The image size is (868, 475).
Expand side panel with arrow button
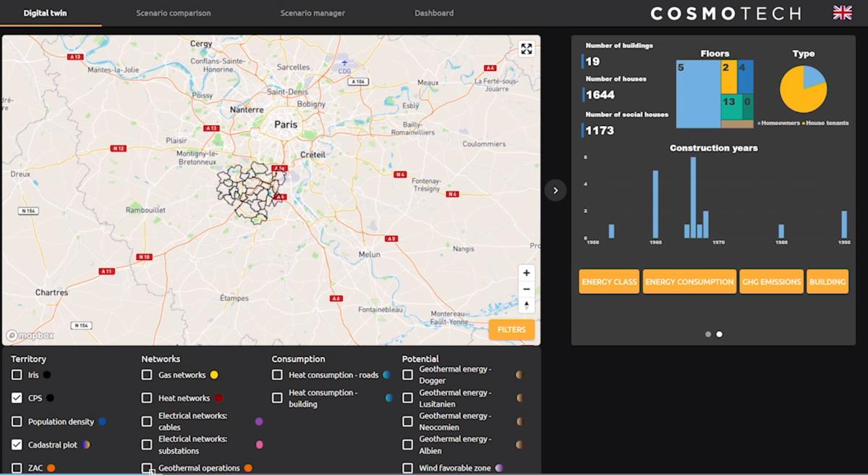[556, 190]
